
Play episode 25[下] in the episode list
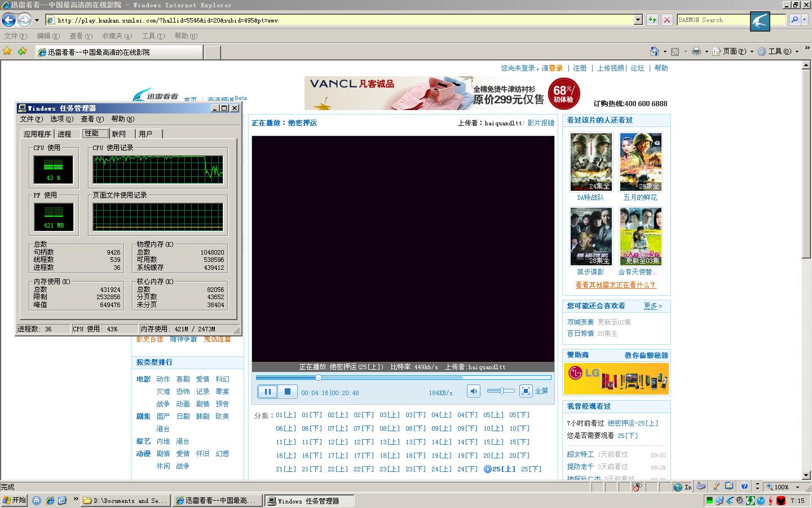[531, 469]
